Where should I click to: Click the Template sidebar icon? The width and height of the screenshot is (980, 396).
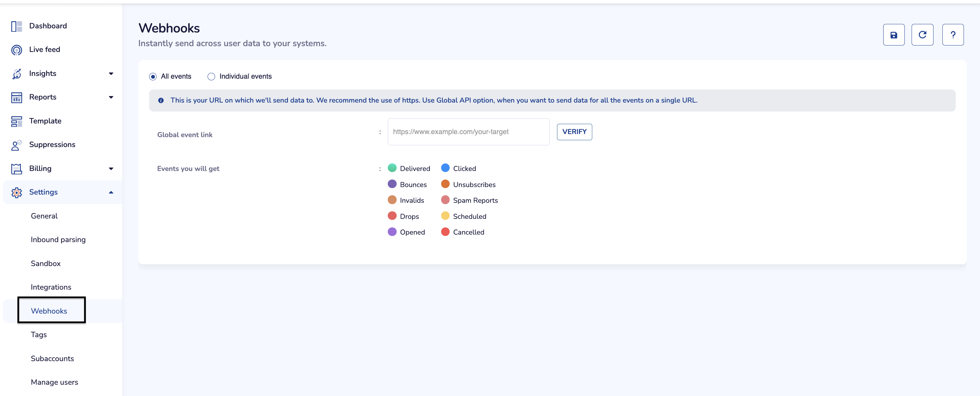tap(16, 121)
